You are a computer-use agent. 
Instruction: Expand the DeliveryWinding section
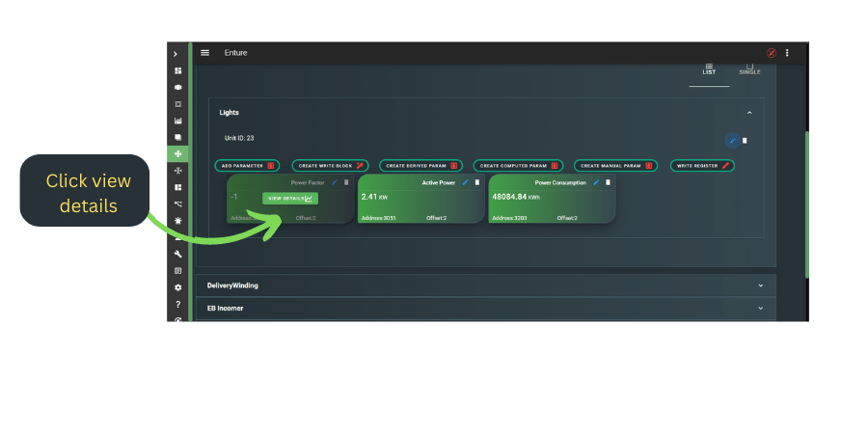click(x=760, y=285)
